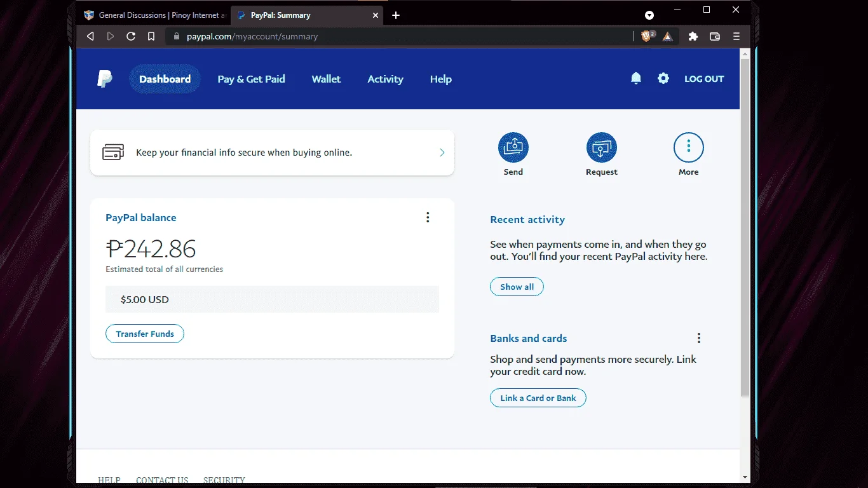Click the browser back arrow
The height and width of the screenshot is (488, 868).
coord(90,36)
